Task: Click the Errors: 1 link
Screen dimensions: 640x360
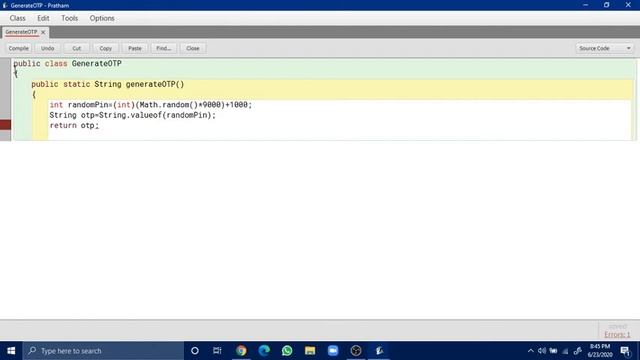Action: [x=617, y=335]
